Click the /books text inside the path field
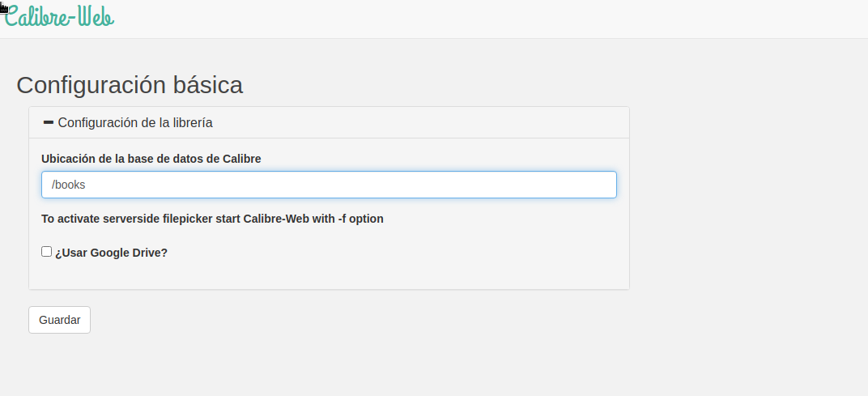 (69, 185)
